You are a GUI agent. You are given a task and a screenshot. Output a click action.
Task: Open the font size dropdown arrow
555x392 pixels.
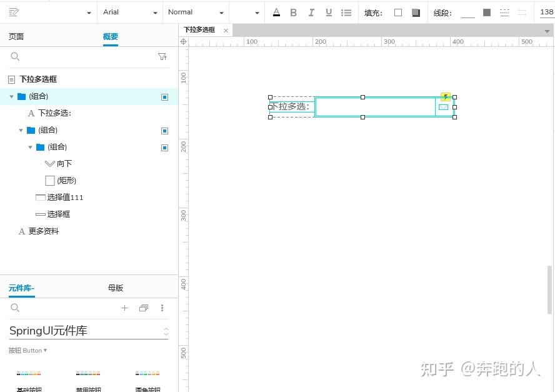click(257, 13)
